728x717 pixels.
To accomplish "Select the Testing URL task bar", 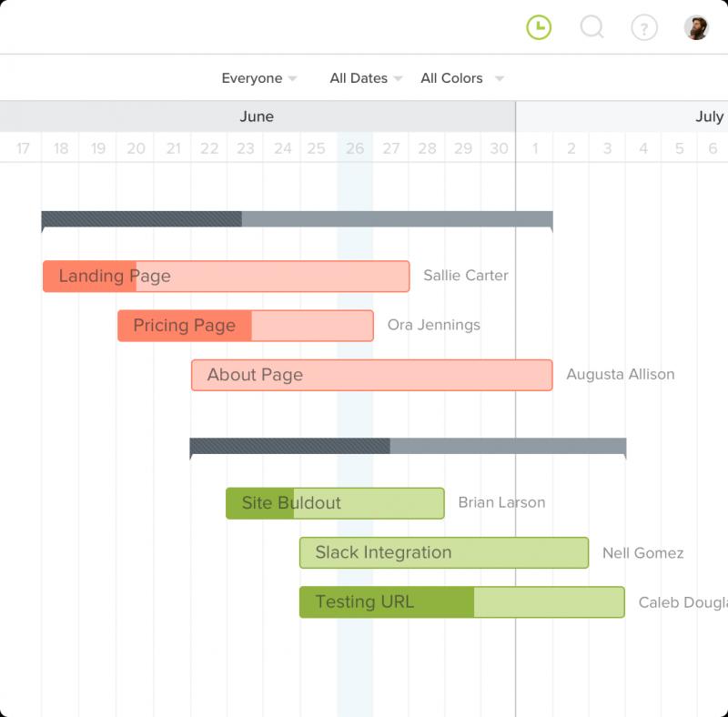I will point(462,601).
